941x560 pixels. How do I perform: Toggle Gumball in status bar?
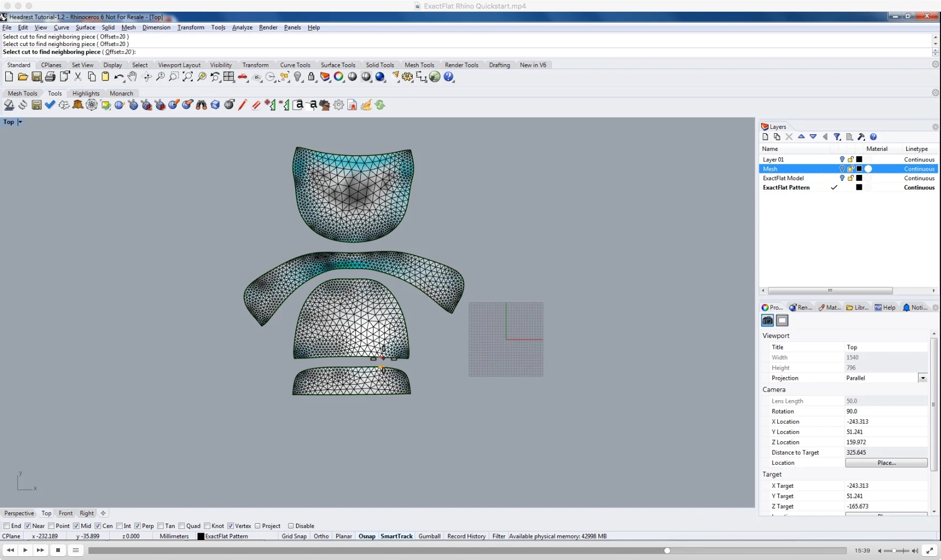[x=429, y=536]
